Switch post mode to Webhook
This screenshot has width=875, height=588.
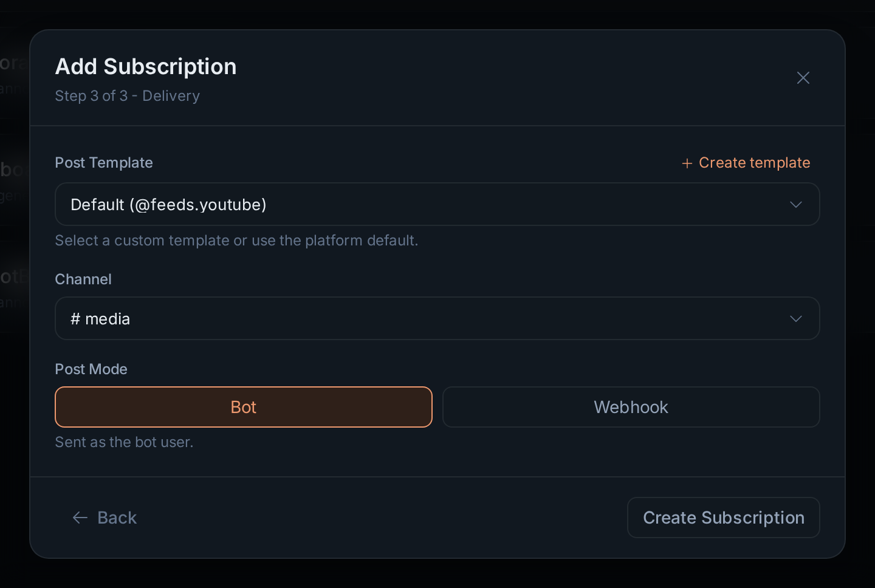coord(631,407)
